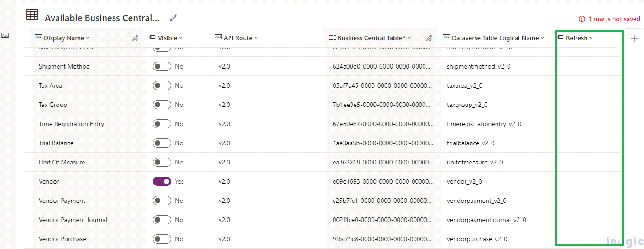
Task: Click the Display Name column header
Action: pyautogui.click(x=64, y=38)
